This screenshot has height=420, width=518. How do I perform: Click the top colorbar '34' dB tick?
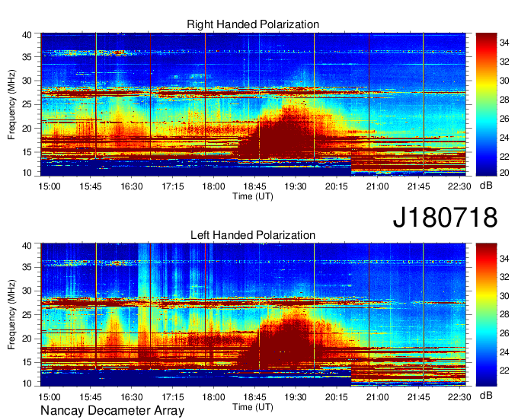504,43
